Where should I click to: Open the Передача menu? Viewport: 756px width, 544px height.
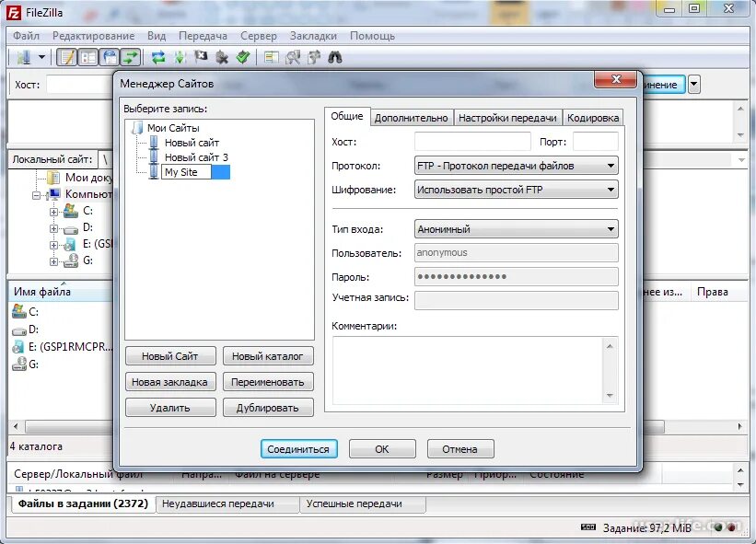203,36
